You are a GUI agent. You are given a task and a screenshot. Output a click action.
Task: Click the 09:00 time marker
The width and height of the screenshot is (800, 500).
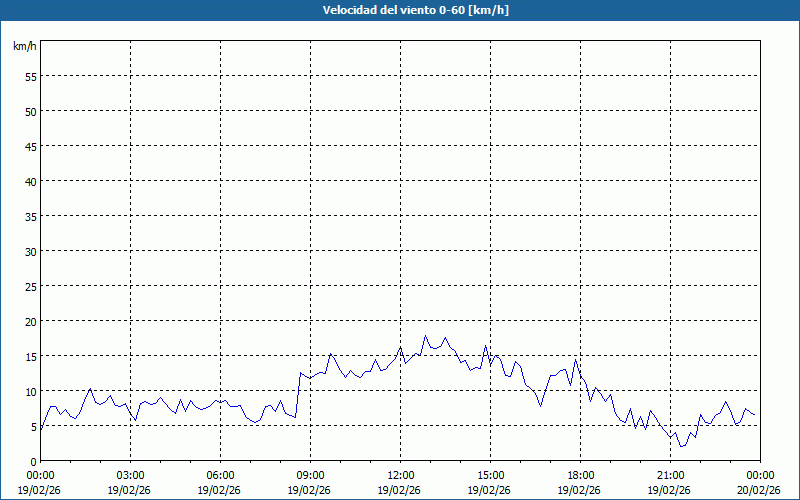(x=310, y=475)
